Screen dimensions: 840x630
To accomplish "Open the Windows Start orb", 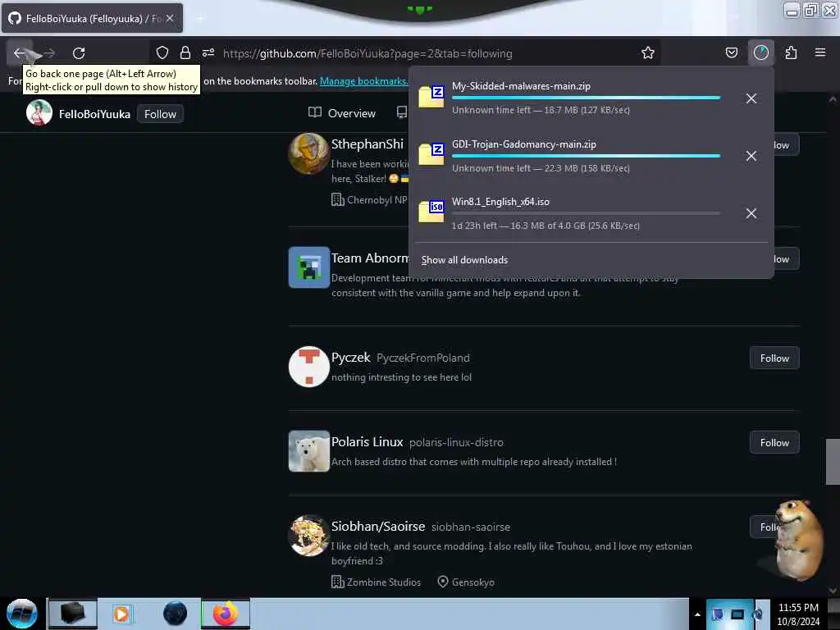I will (21, 614).
